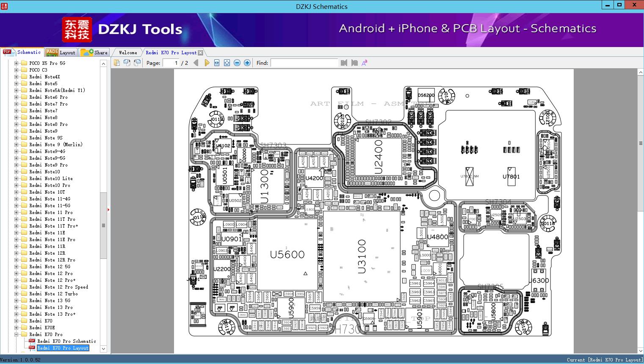The image size is (644, 364).
Task: Click the side panel collapse arrow handle
Action: (x=109, y=209)
